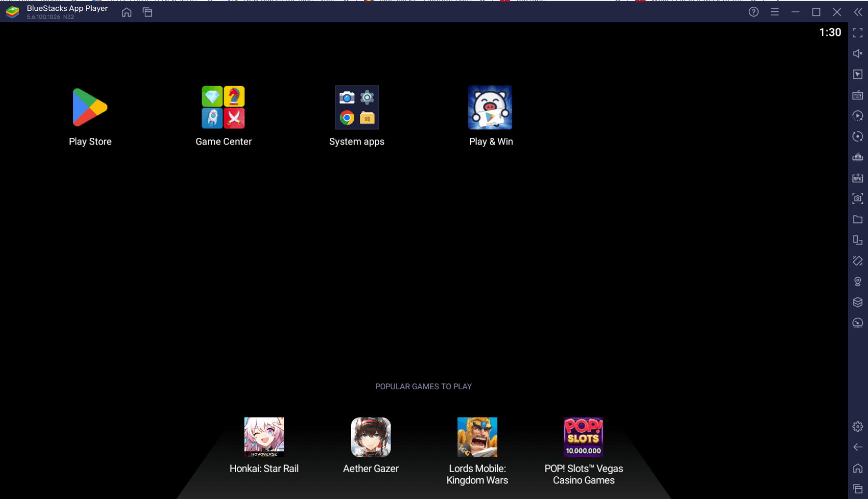Open the Help question mark icon
868x499 pixels.
pyautogui.click(x=753, y=12)
